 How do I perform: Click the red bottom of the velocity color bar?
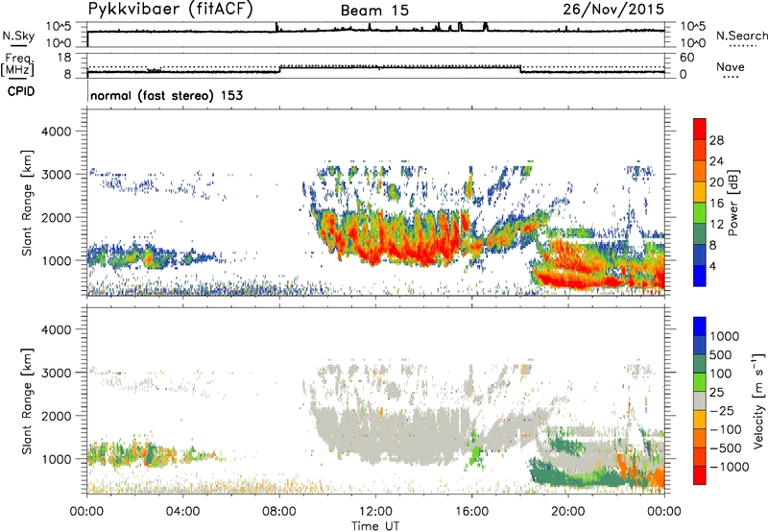(700, 475)
